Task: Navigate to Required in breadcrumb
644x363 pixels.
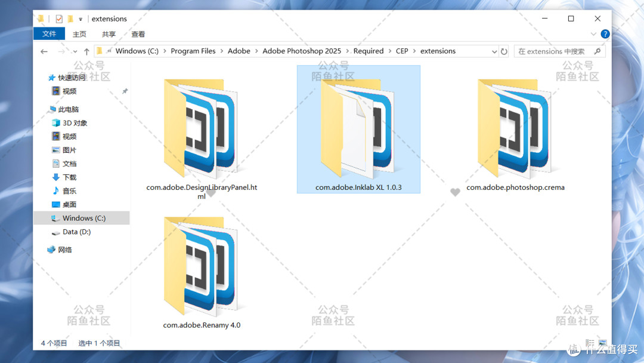Action: (x=369, y=51)
